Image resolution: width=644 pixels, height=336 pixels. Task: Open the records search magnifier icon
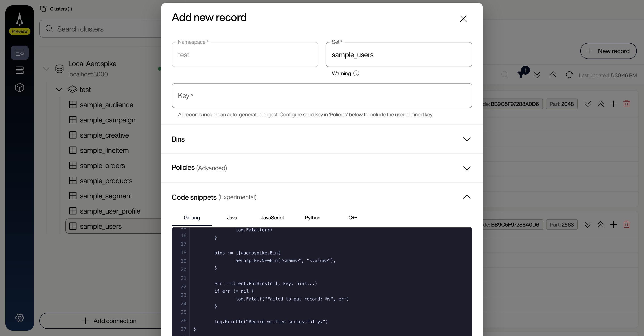[x=505, y=75]
